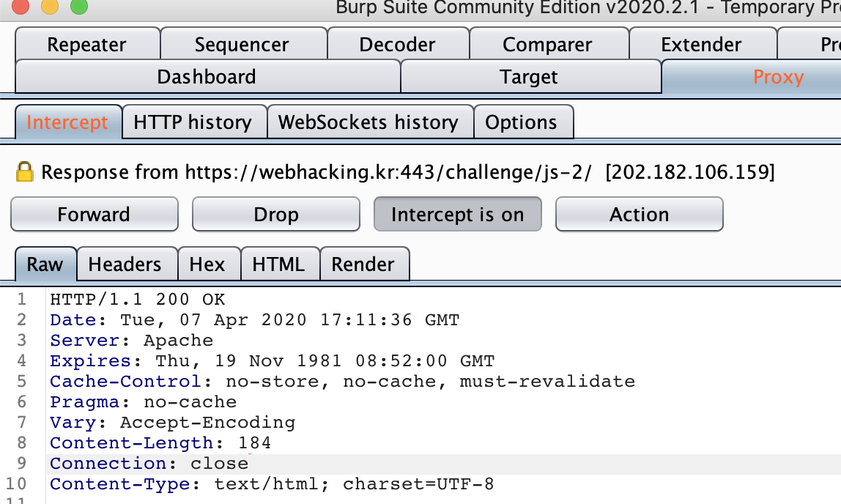Click the 'Server: Apache' line
The image size is (841, 504).
(131, 341)
